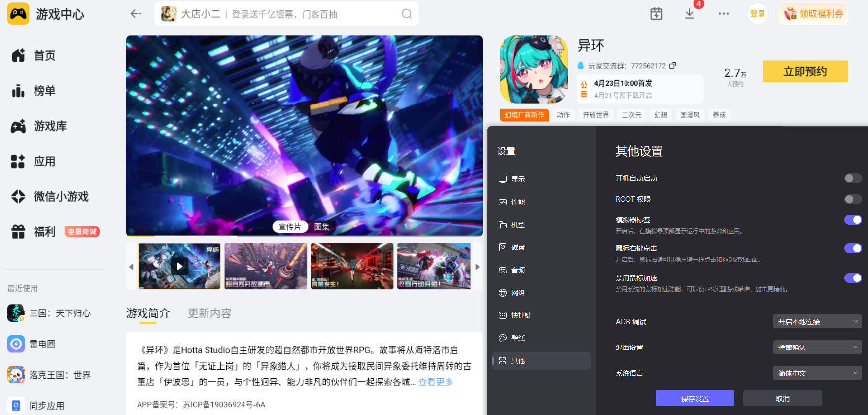Open 洛克王国：世界 game icon
868x415 pixels.
pos(16,375)
